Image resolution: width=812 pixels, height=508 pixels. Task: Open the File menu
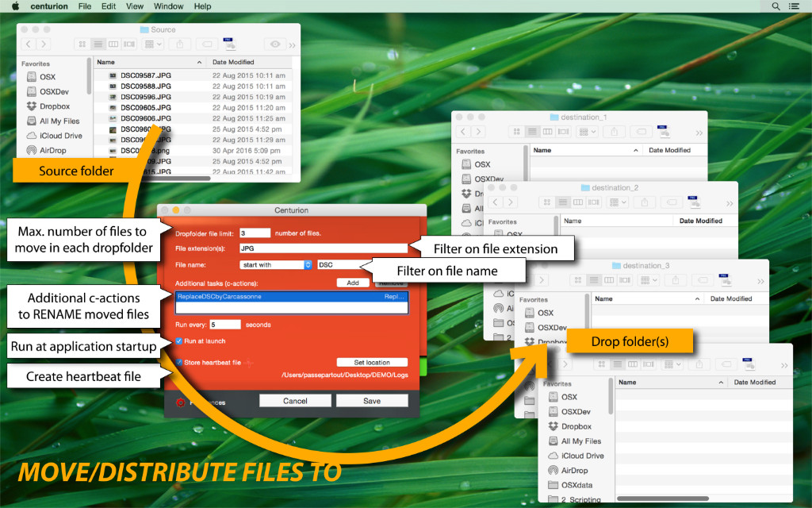click(x=85, y=6)
